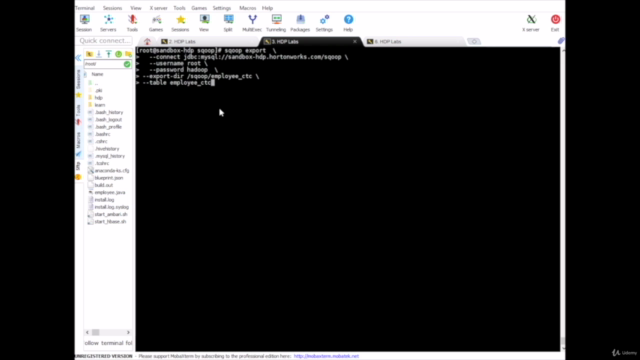This screenshot has width=640, height=360.
Task: Click the SFTP green refresh icon
Action: pos(118,54)
